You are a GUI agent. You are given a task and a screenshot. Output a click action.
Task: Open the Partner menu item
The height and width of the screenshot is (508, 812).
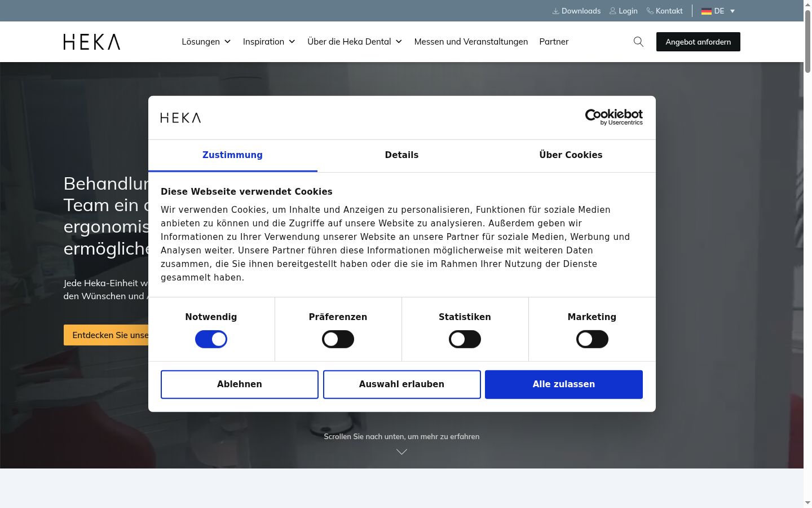554,42
